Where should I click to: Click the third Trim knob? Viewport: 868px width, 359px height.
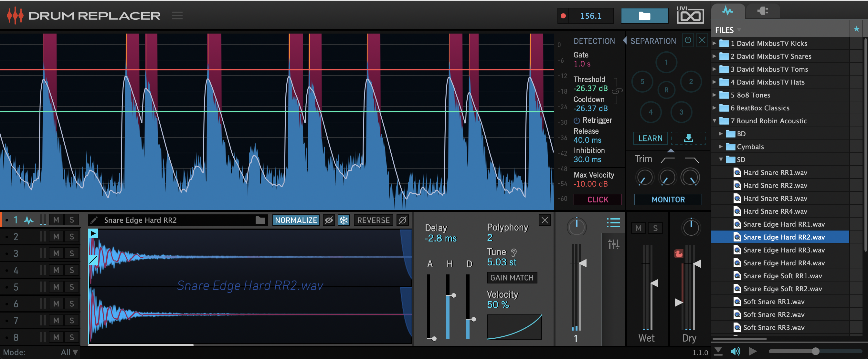[x=690, y=178]
